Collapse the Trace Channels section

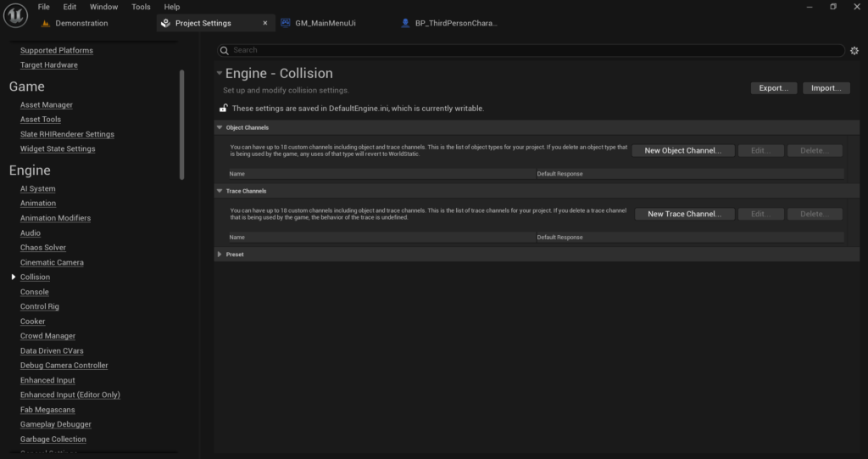[x=220, y=191]
